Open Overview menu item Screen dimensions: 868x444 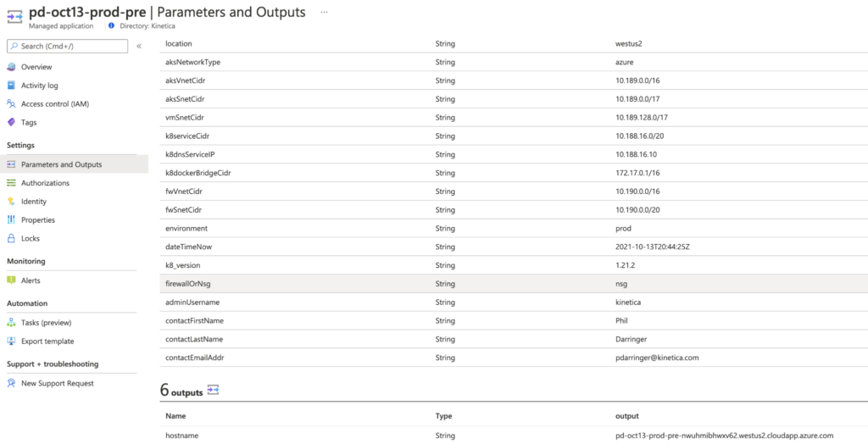point(36,67)
